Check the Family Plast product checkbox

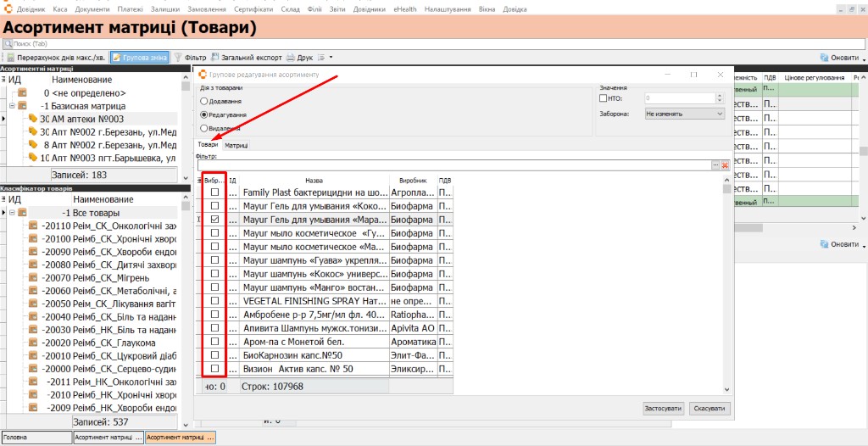point(214,192)
